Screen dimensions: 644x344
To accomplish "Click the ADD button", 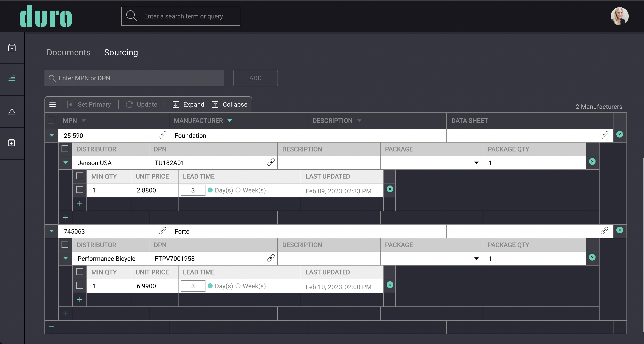I will (x=255, y=78).
